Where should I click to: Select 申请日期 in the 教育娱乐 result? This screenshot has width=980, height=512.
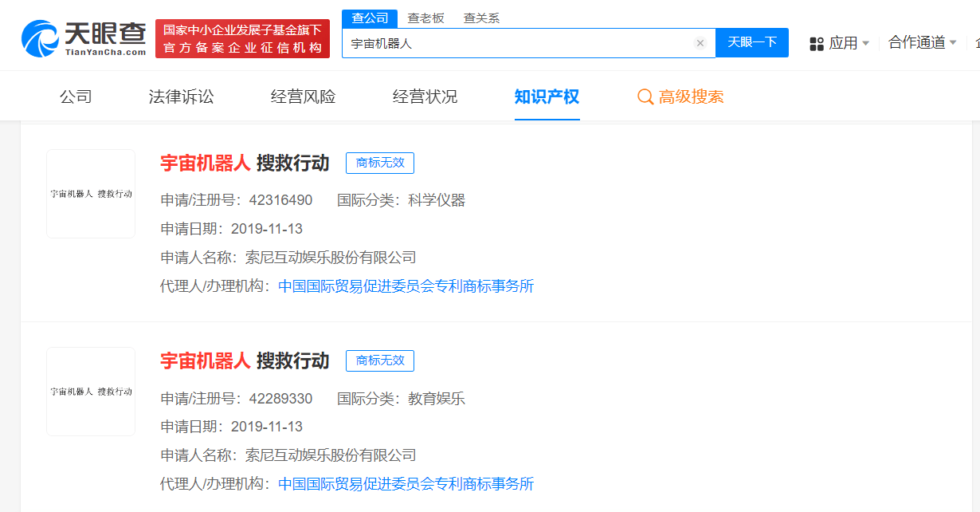coord(267,427)
